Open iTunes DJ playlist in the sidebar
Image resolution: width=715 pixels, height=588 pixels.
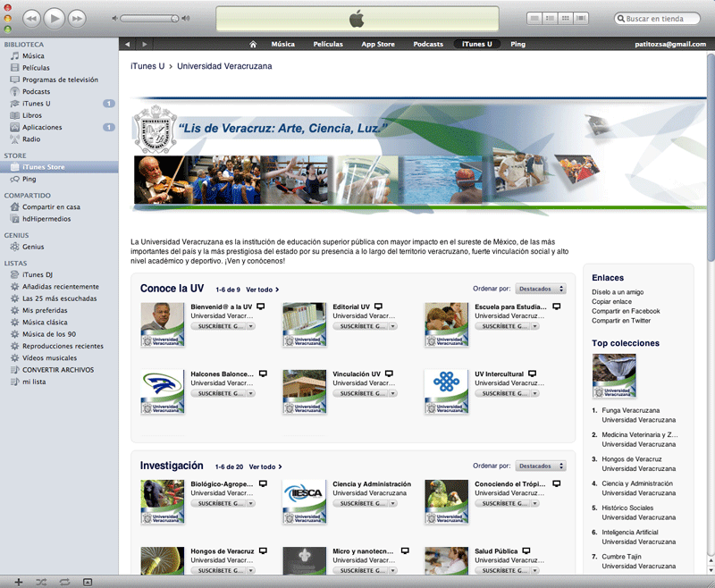(38, 274)
